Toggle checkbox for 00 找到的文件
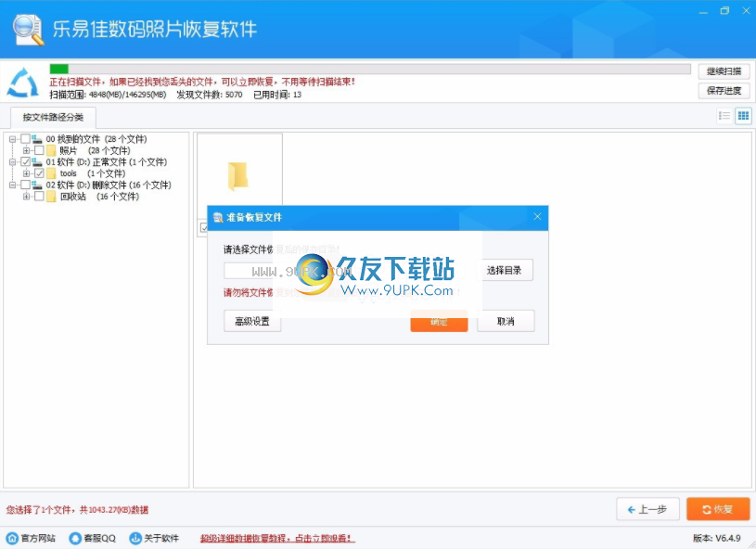Screen dimensions: 756x549 click(26, 139)
